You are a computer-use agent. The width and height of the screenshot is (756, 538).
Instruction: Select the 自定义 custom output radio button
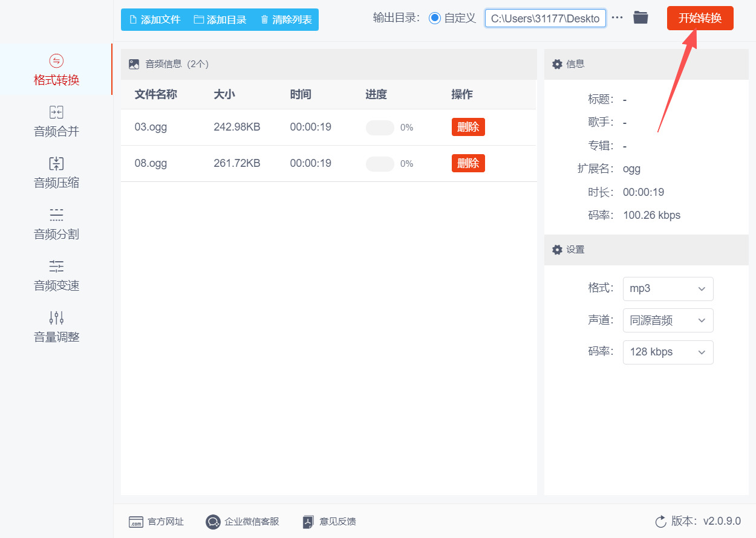(x=434, y=18)
